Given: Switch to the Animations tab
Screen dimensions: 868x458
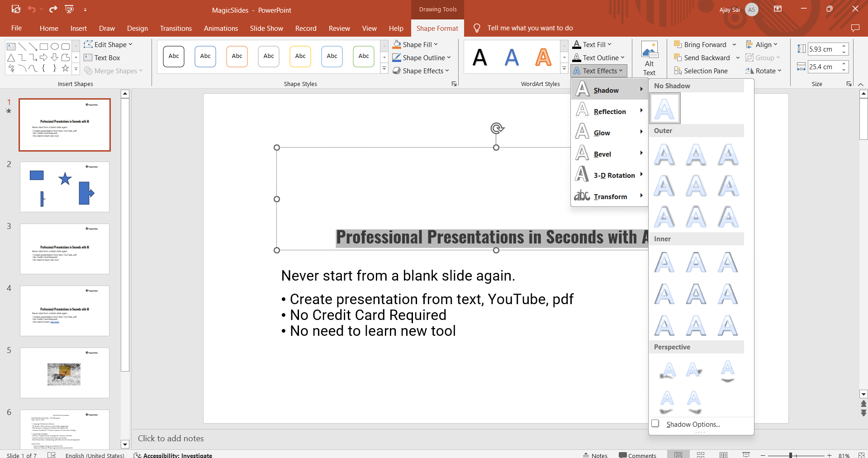Looking at the screenshot, I should click(221, 28).
